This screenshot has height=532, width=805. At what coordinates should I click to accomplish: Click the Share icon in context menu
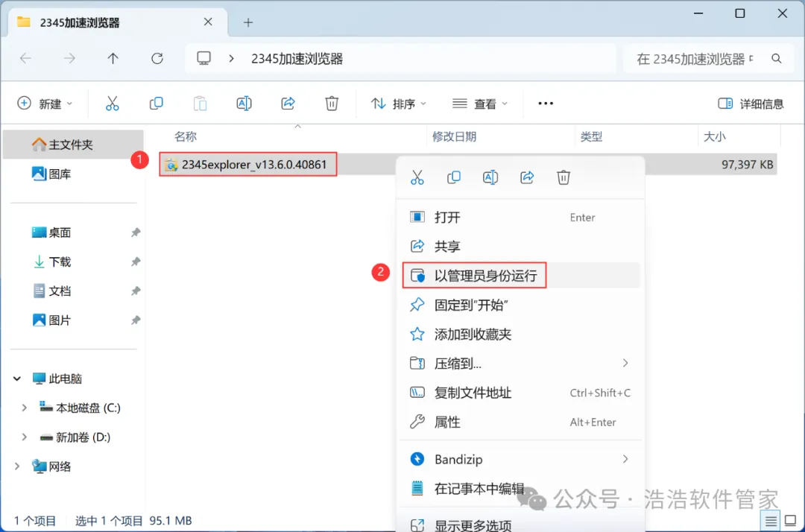point(527,177)
